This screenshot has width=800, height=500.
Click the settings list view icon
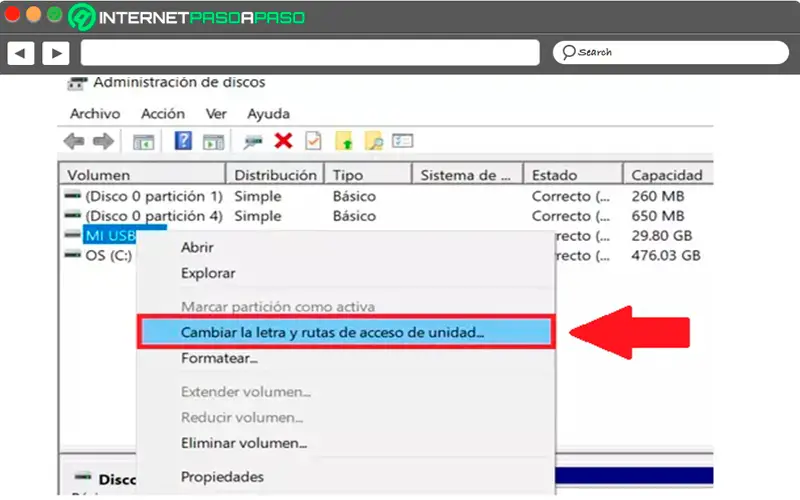(x=403, y=140)
